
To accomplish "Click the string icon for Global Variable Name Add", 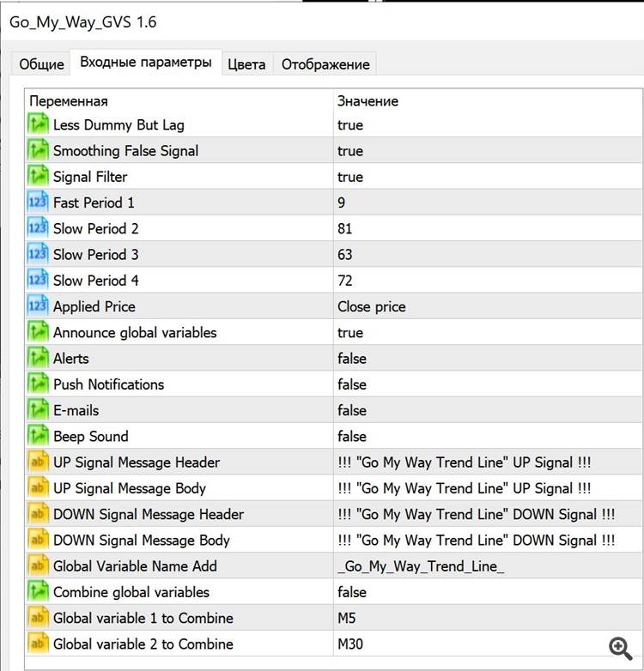I will pos(38,566).
